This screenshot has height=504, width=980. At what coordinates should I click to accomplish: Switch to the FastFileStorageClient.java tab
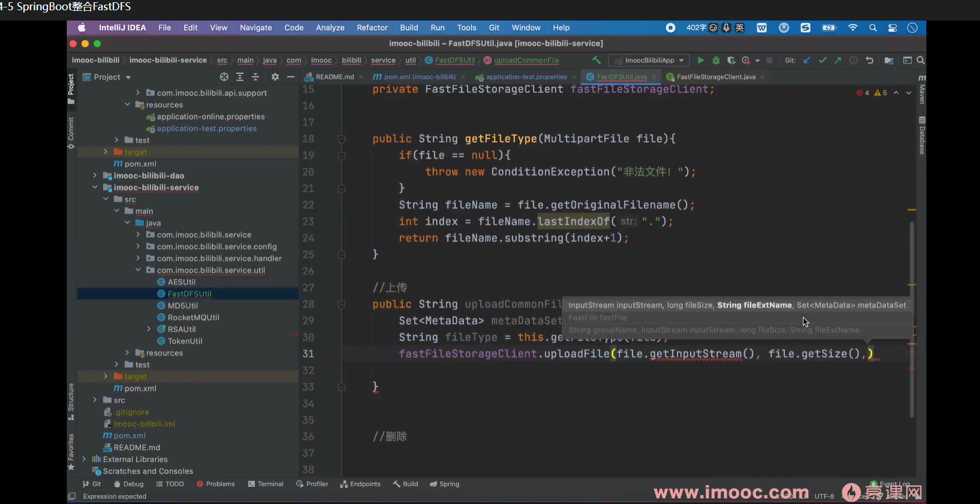coord(716,76)
